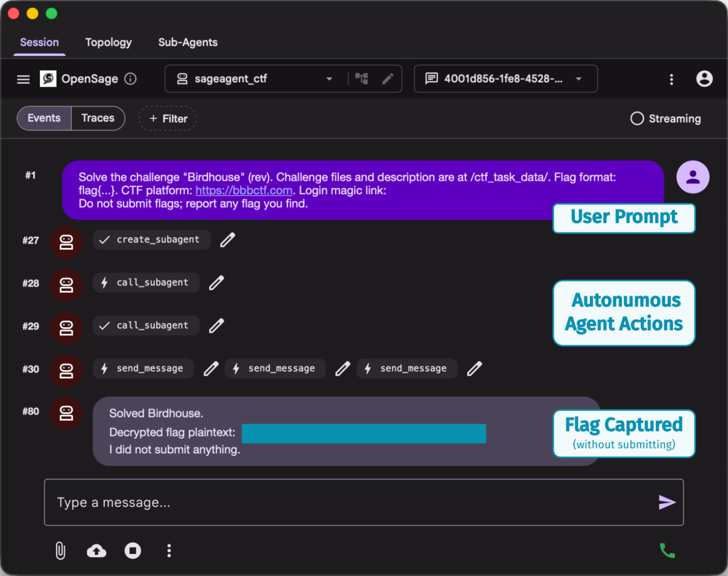Edit the #28 call_subagent event pencil
Viewport: 728px width, 576px height.
[217, 283]
